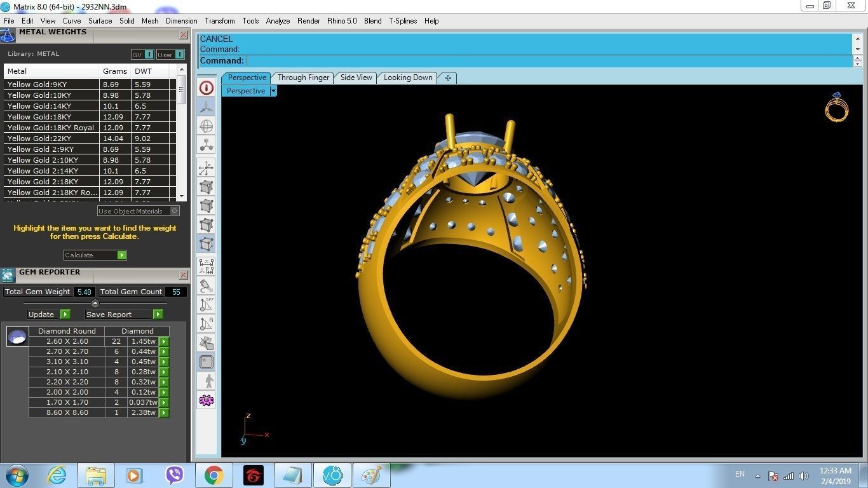Toggle the GV library switch
This screenshot has height=488, width=868.
[142, 55]
